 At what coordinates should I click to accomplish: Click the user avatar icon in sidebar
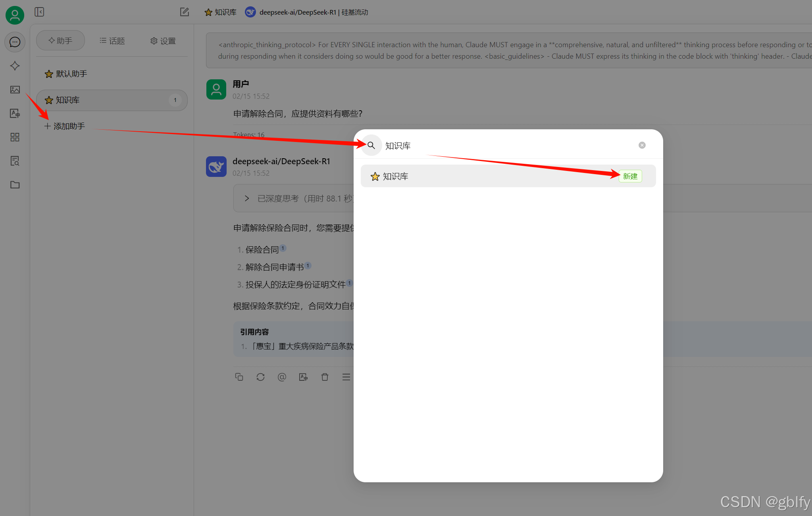click(15, 15)
